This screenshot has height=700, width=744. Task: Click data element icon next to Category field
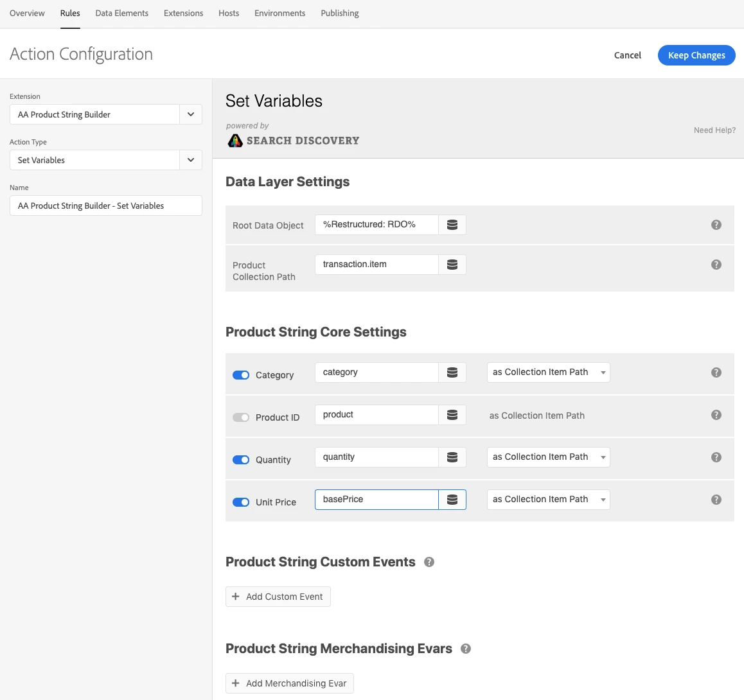(452, 372)
